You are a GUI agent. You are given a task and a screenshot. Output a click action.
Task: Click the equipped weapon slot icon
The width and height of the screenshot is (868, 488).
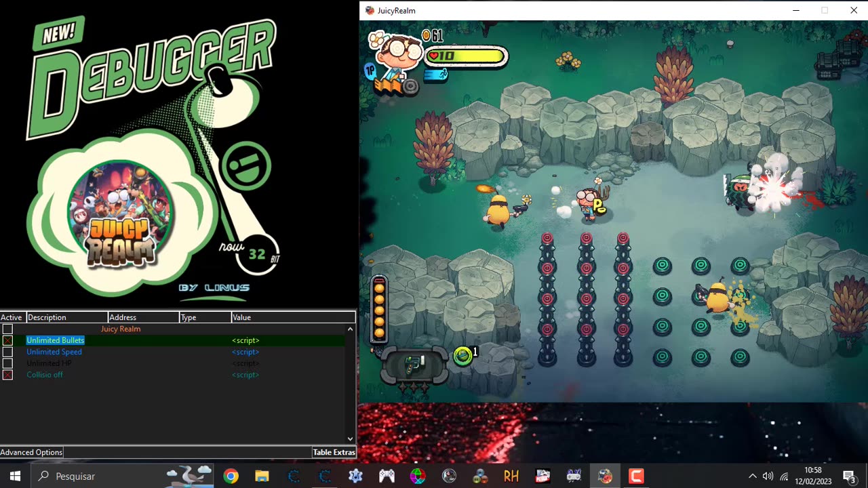pos(414,365)
